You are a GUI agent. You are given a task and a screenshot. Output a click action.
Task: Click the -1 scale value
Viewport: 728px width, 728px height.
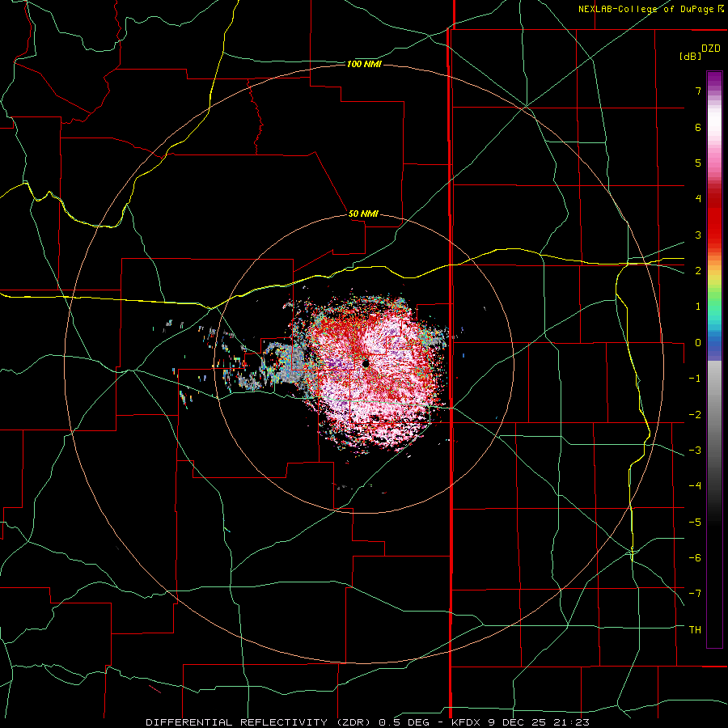(695, 379)
